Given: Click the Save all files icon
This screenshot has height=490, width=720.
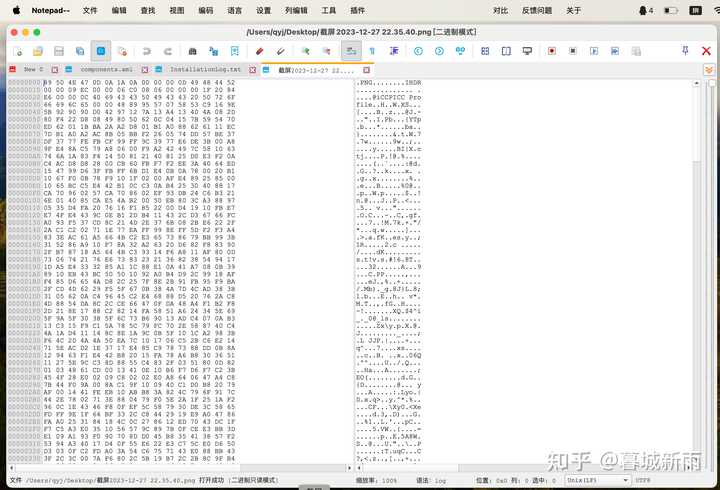Looking at the screenshot, I should [x=80, y=51].
